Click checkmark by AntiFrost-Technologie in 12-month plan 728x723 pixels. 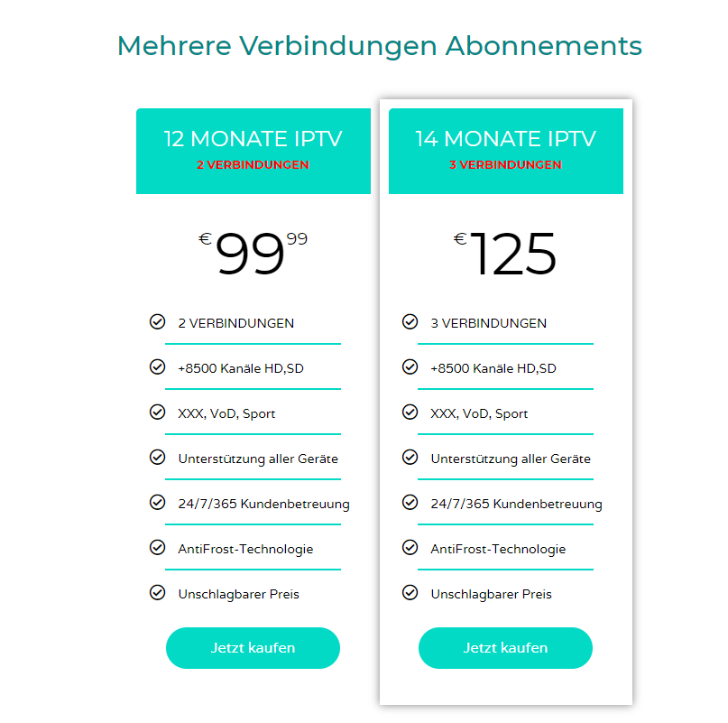(157, 547)
